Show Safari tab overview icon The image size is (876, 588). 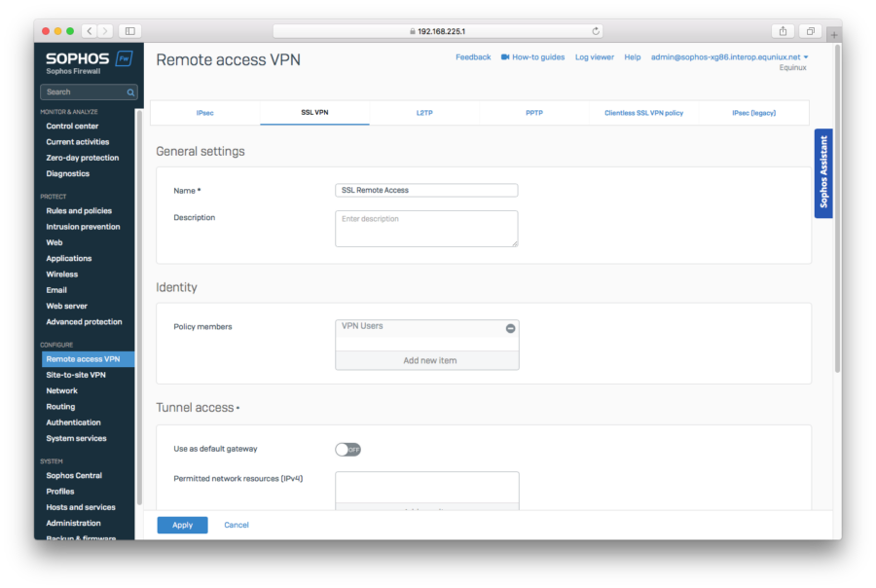tap(810, 31)
